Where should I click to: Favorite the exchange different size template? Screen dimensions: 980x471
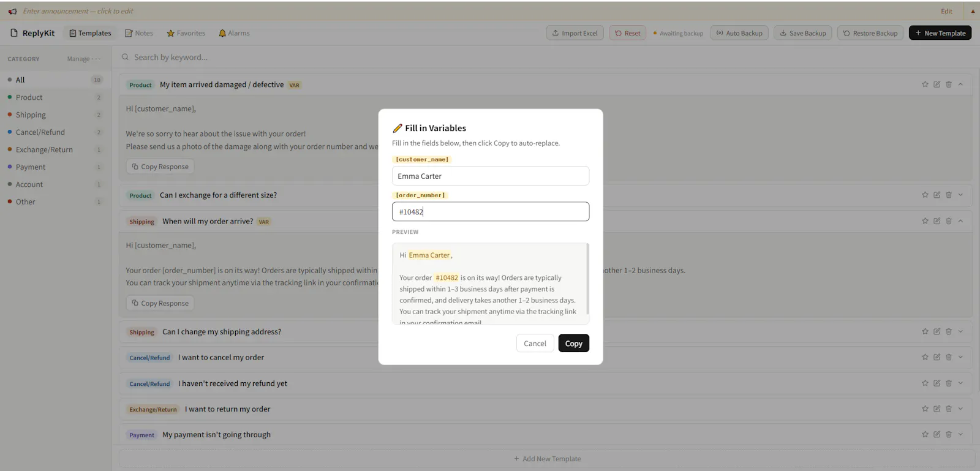click(925, 195)
